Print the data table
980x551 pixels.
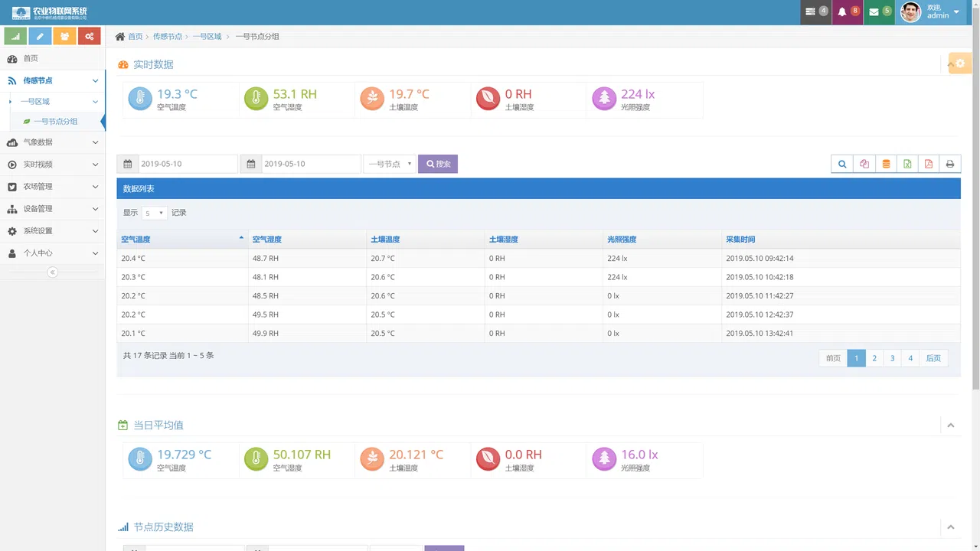(x=949, y=164)
